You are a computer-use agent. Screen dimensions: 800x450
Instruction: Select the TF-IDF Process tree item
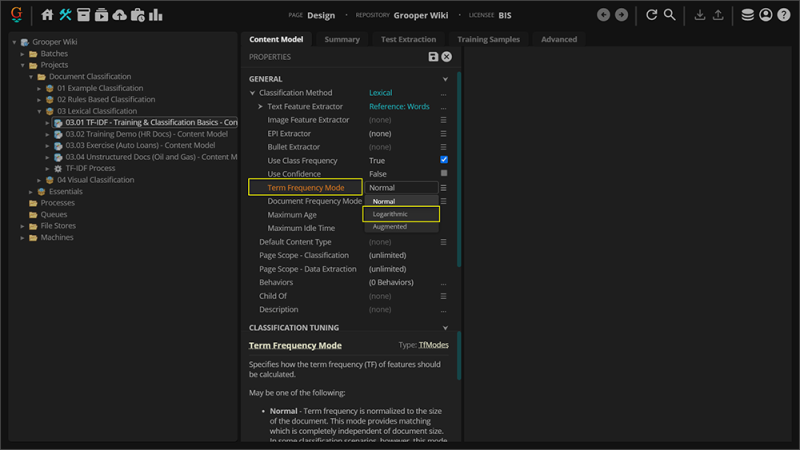pyautogui.click(x=90, y=169)
